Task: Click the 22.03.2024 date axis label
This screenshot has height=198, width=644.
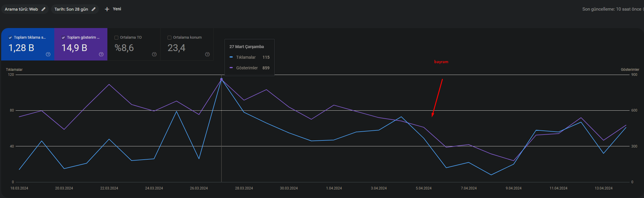Action: [109, 188]
